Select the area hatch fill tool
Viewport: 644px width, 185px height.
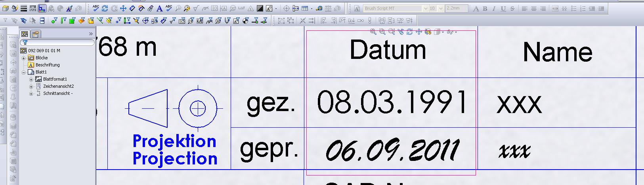coord(260,8)
